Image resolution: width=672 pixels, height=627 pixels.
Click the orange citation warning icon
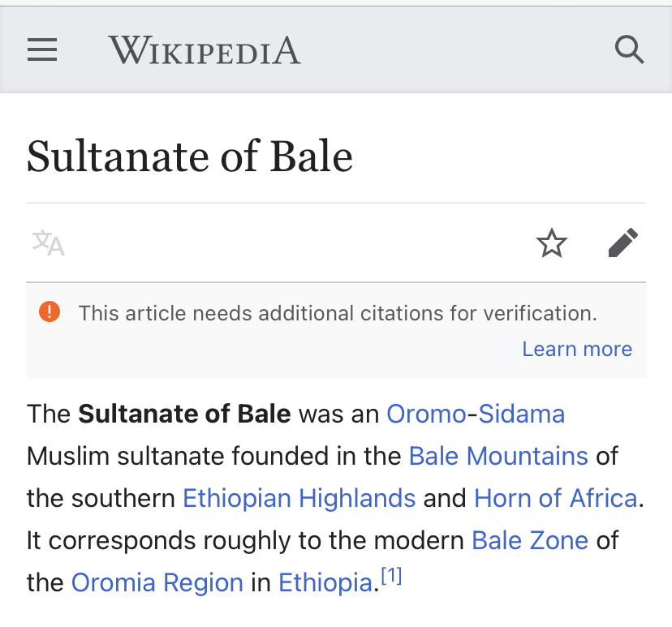coord(50,311)
